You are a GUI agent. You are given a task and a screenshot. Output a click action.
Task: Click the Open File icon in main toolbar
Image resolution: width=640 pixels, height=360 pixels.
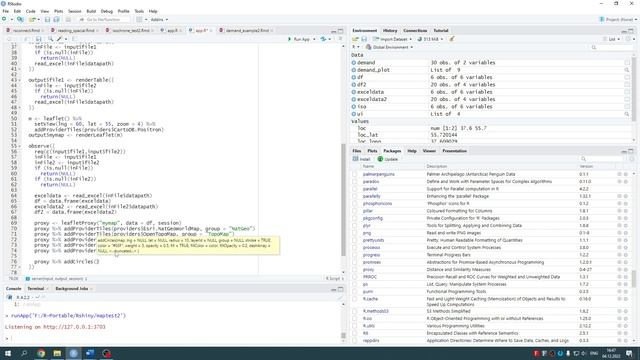pyautogui.click(x=32, y=19)
